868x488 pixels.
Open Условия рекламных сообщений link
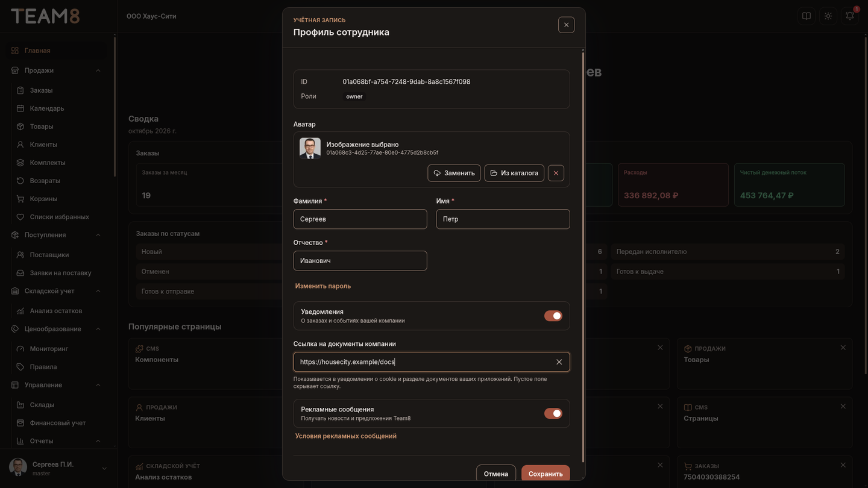click(346, 436)
